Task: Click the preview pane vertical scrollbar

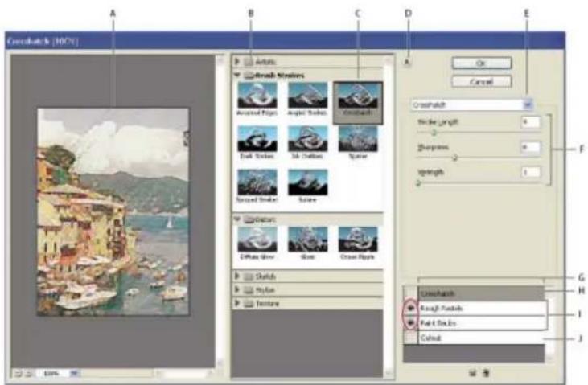Action: coord(220,211)
